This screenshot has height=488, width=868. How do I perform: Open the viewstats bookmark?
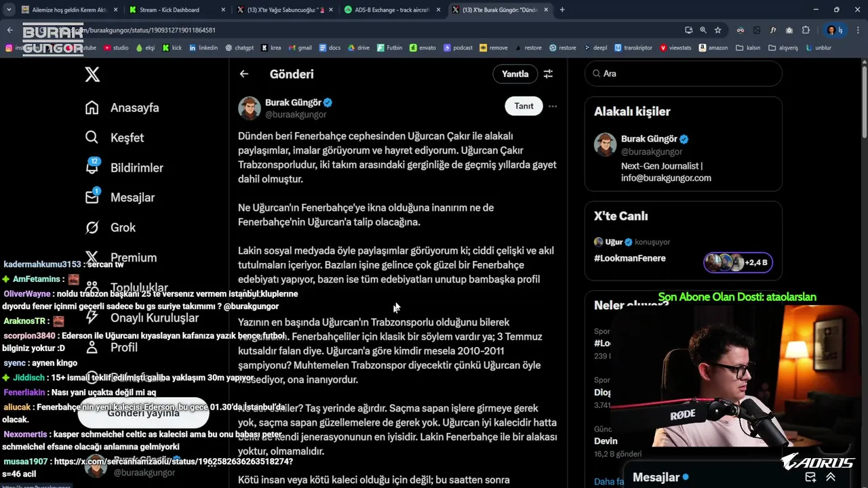pos(675,48)
